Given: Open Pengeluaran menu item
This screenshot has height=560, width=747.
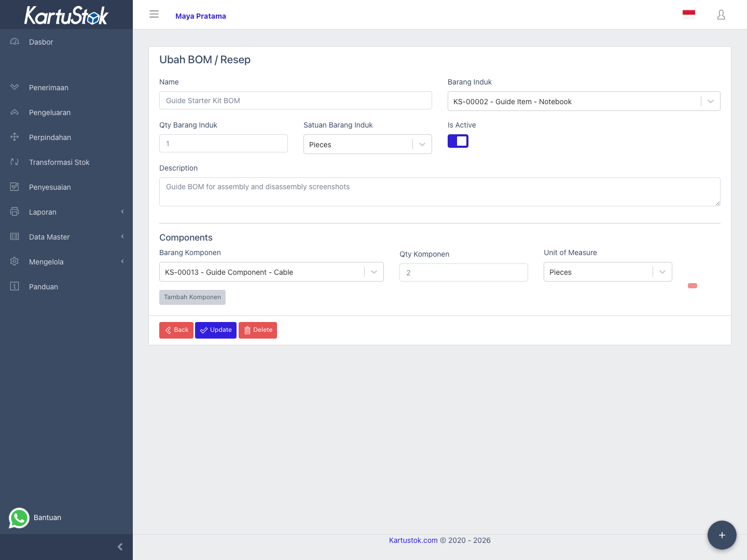Looking at the screenshot, I should pos(66,113).
